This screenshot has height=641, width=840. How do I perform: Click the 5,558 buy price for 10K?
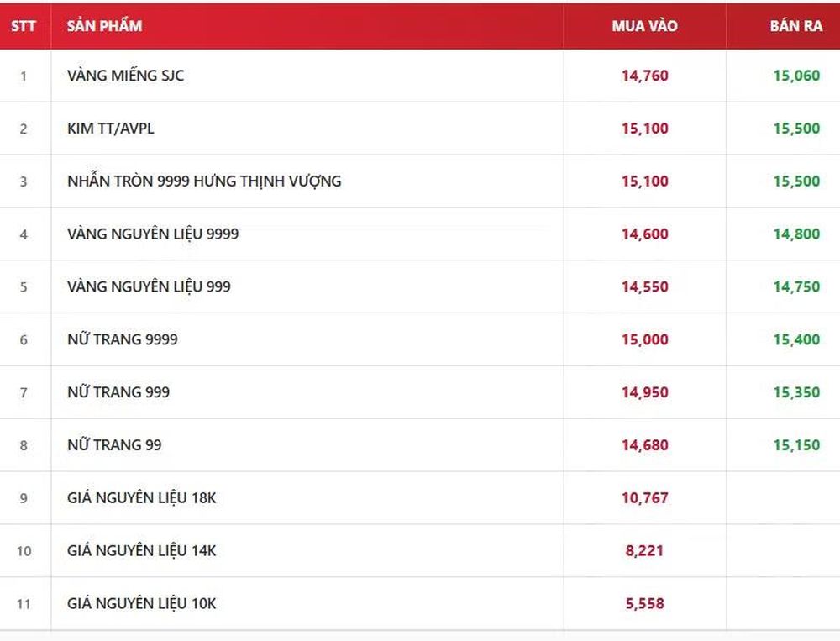coord(644,603)
